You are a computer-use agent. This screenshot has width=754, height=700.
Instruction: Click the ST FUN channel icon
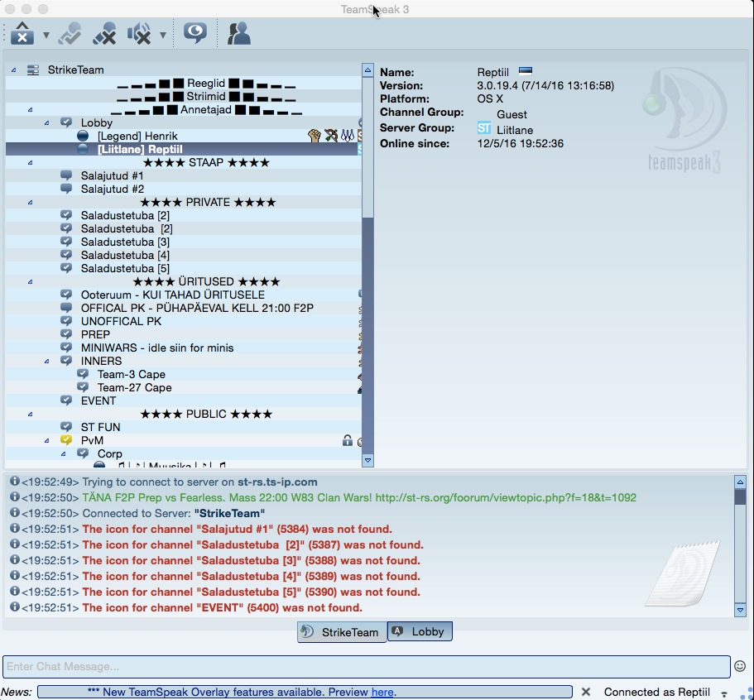click(66, 427)
